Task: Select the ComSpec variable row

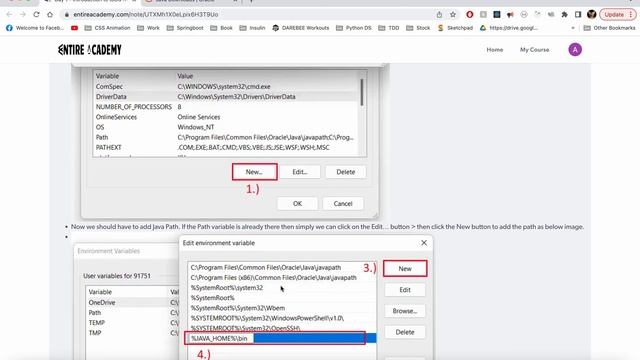Action: pos(226,87)
